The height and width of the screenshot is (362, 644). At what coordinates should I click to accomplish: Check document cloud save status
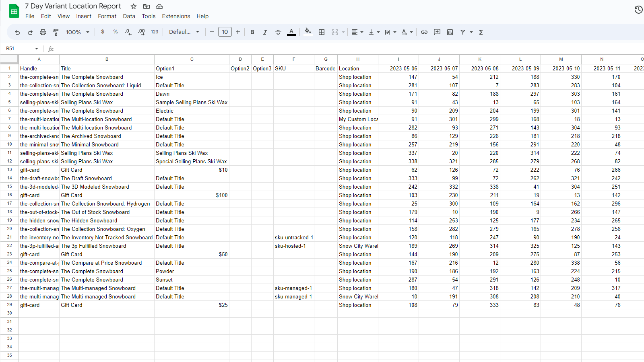[159, 6]
